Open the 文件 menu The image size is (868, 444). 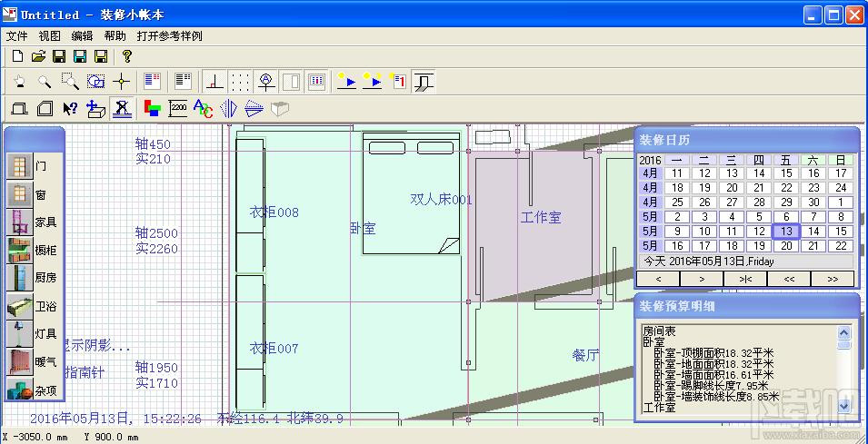16,36
